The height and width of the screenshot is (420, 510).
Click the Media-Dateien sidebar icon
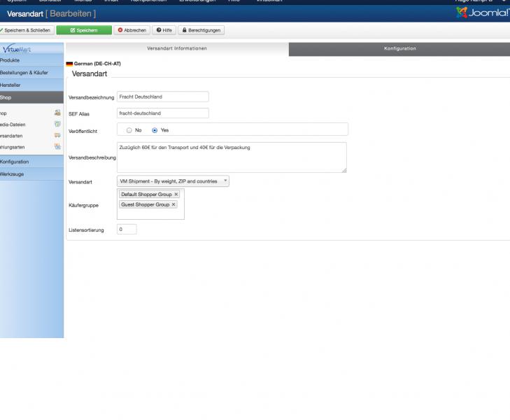57,124
